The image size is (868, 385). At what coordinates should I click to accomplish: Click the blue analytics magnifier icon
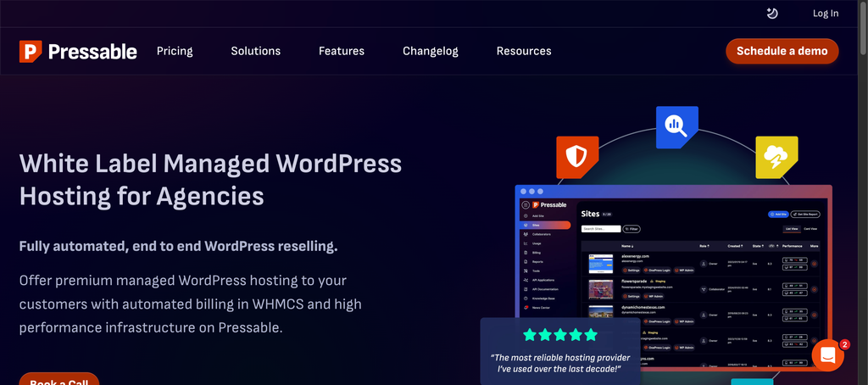point(677,127)
